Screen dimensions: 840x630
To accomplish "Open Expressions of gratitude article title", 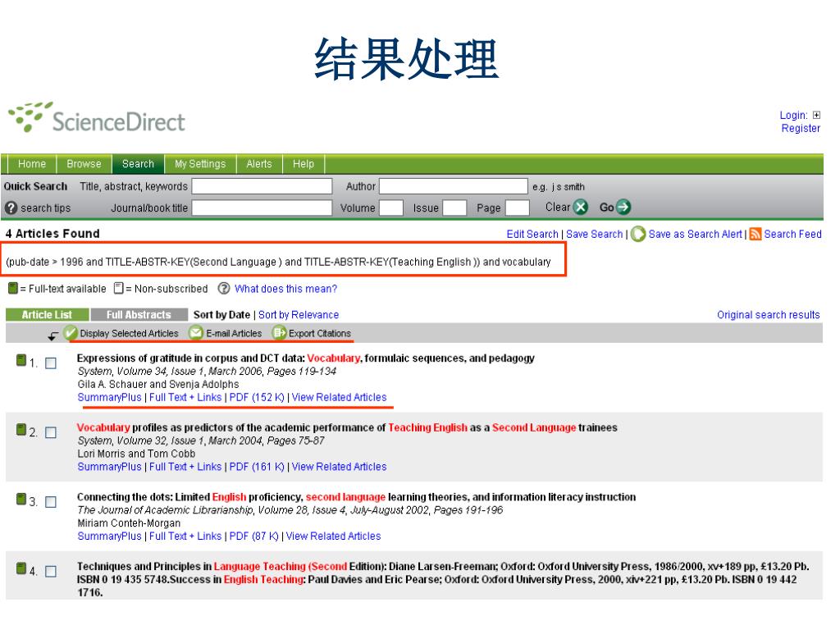I will (x=306, y=358).
